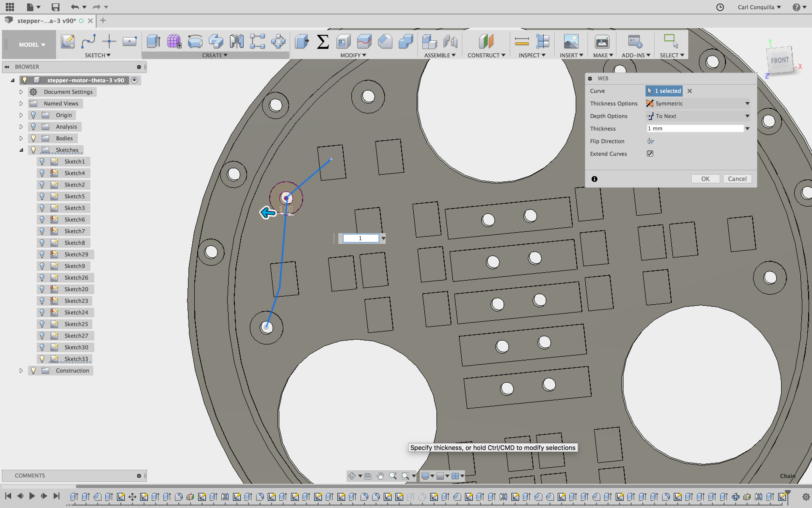Switch to the stepper-...a-3 v90 tab
Screen dimensions: 812x508
pyautogui.click(x=47, y=21)
